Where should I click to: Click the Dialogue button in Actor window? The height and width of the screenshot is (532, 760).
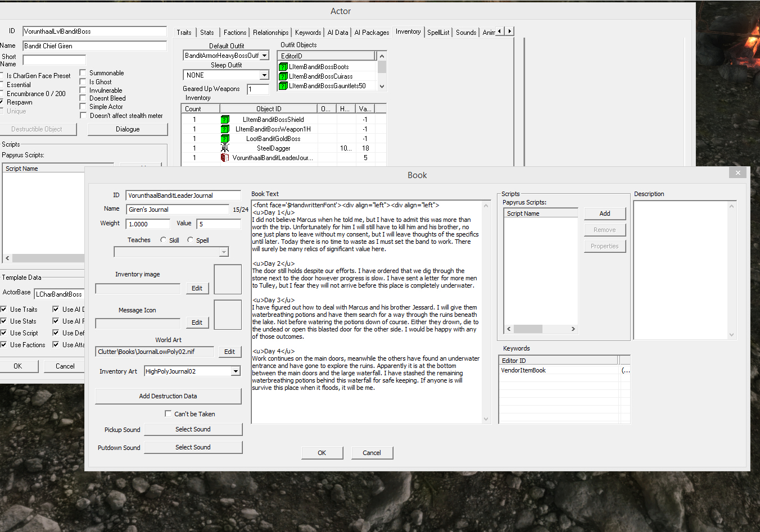coord(128,129)
